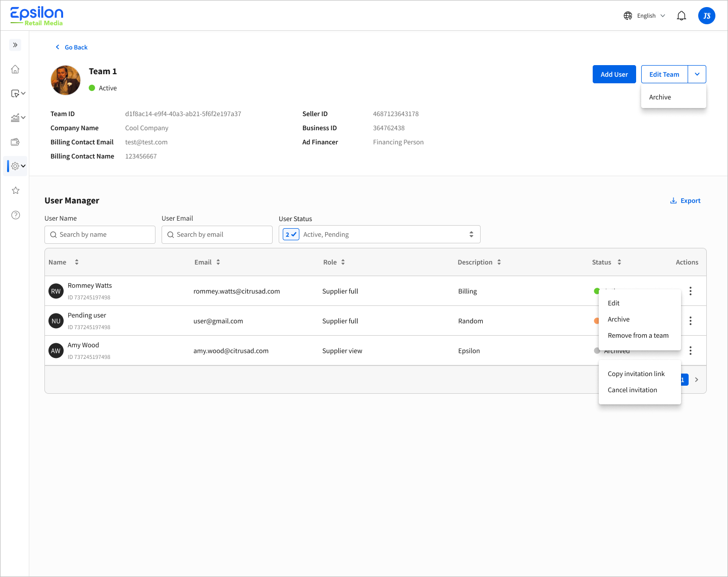728x577 pixels.
Task: Expand the User Status filter dropdown
Action: [471, 234]
